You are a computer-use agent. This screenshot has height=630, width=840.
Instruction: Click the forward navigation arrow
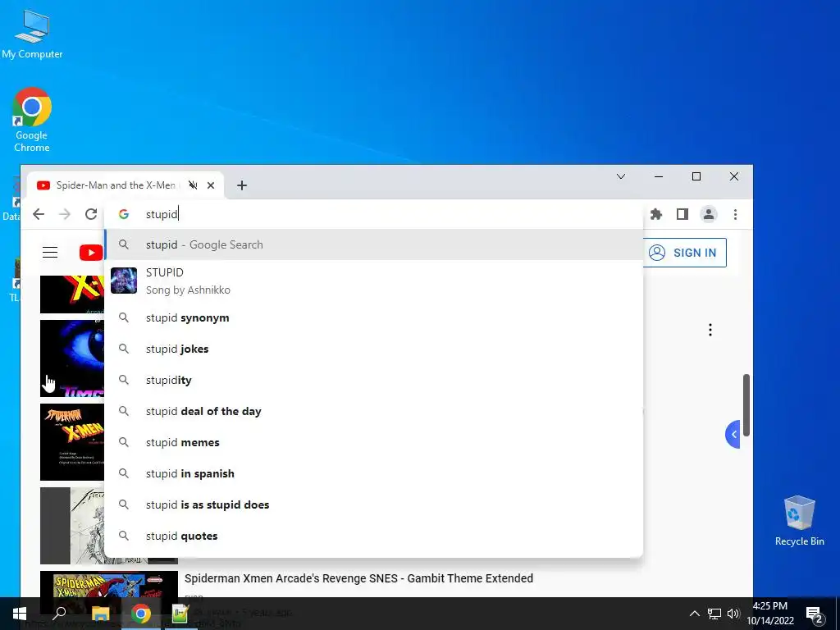coord(65,214)
